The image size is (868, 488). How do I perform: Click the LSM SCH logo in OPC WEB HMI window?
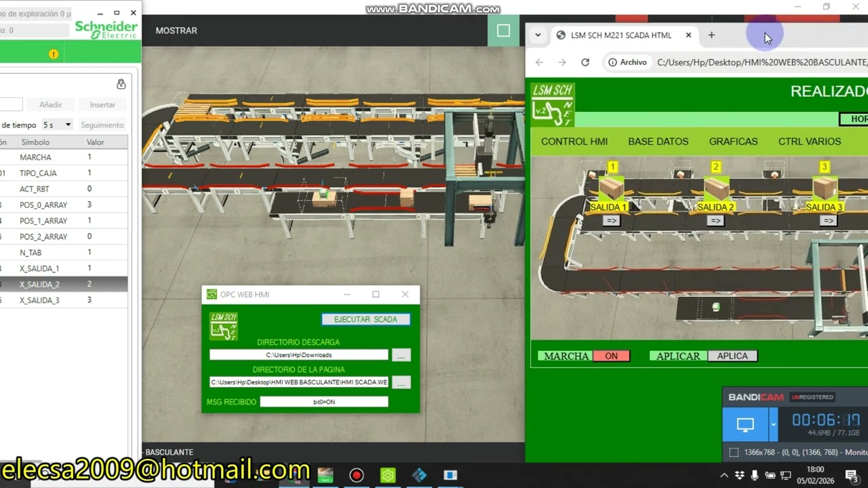pyautogui.click(x=224, y=326)
